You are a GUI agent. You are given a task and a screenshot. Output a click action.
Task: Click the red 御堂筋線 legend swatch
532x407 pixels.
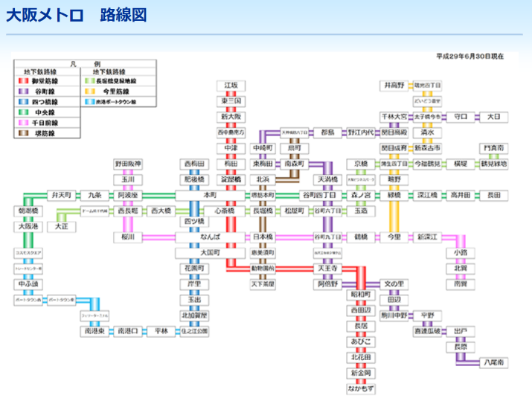23,81
